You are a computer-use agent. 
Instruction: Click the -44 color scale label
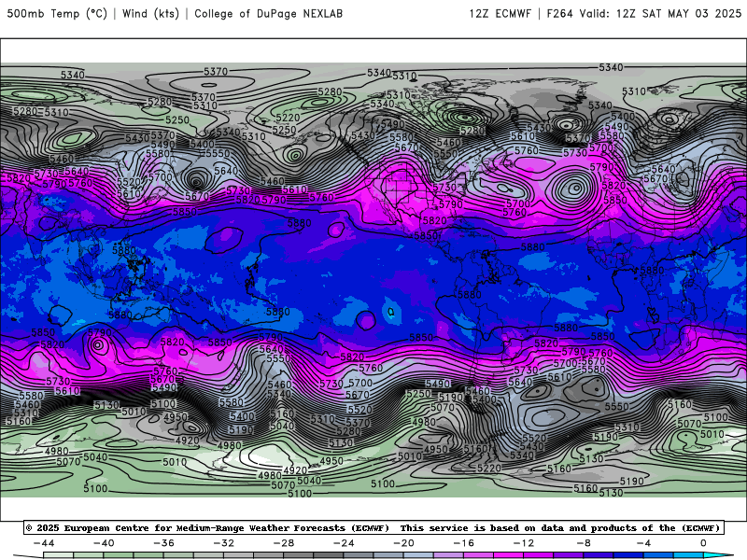[x=44, y=543]
